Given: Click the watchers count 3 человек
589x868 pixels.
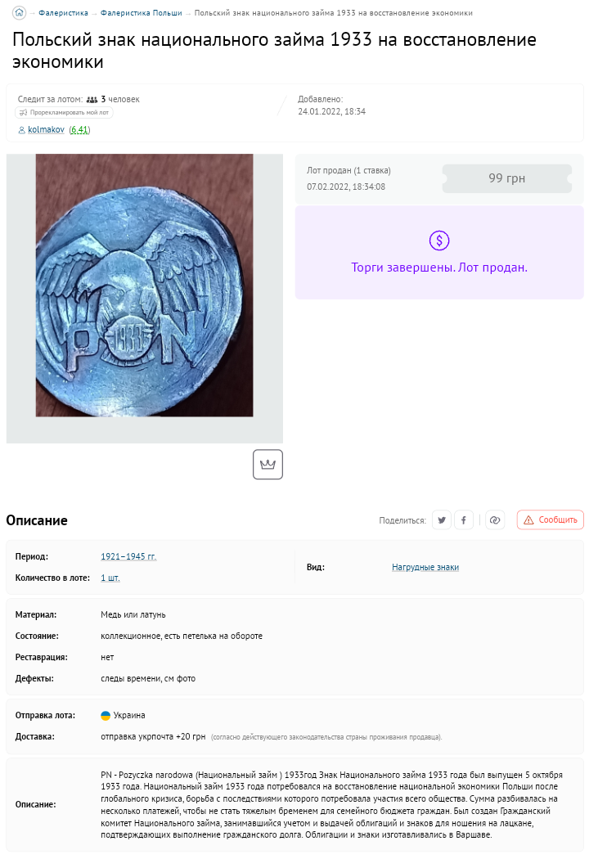Looking at the screenshot, I should pyautogui.click(x=119, y=99).
